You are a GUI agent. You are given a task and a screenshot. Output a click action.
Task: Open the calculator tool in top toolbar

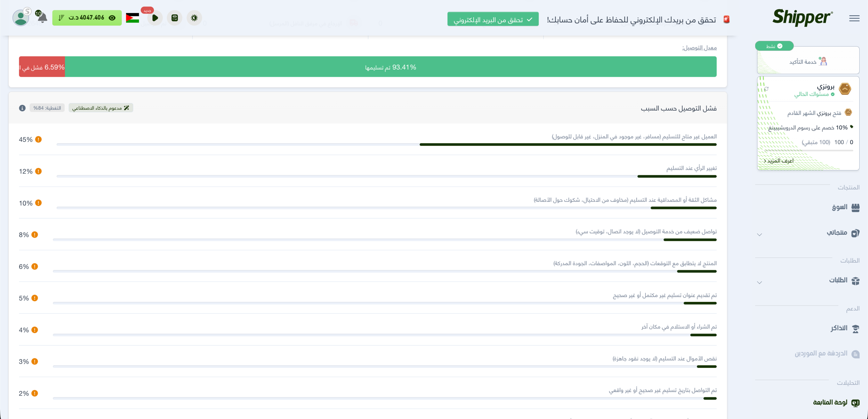coord(175,18)
